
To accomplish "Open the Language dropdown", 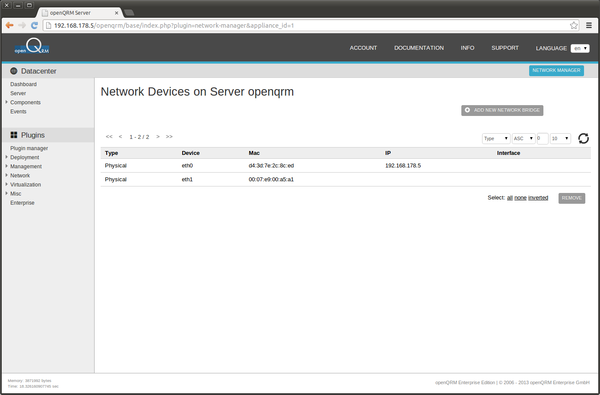I will pyautogui.click(x=580, y=48).
